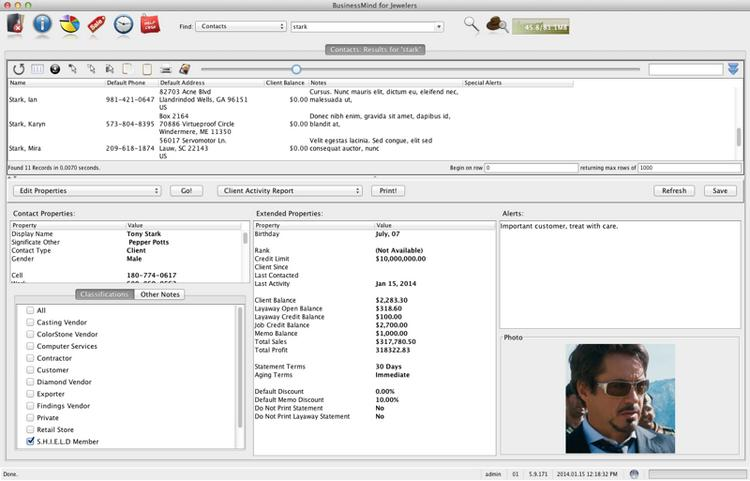Click the Go! button
Screen dimensions: 750x481
pos(186,191)
